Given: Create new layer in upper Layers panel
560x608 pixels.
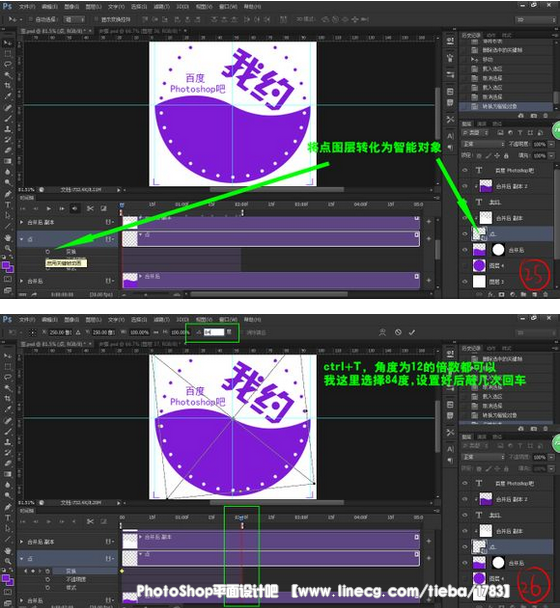Looking at the screenshot, I should [x=535, y=294].
